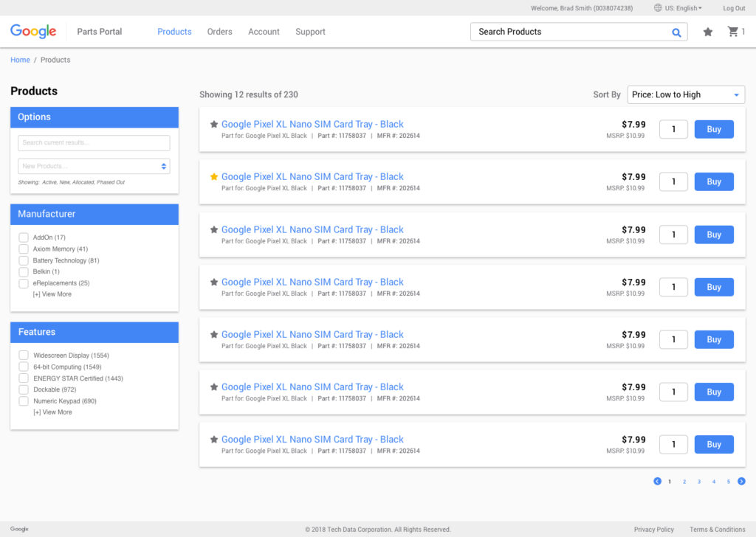This screenshot has height=537, width=756.
Task: Click the Search current results field
Action: click(x=94, y=142)
